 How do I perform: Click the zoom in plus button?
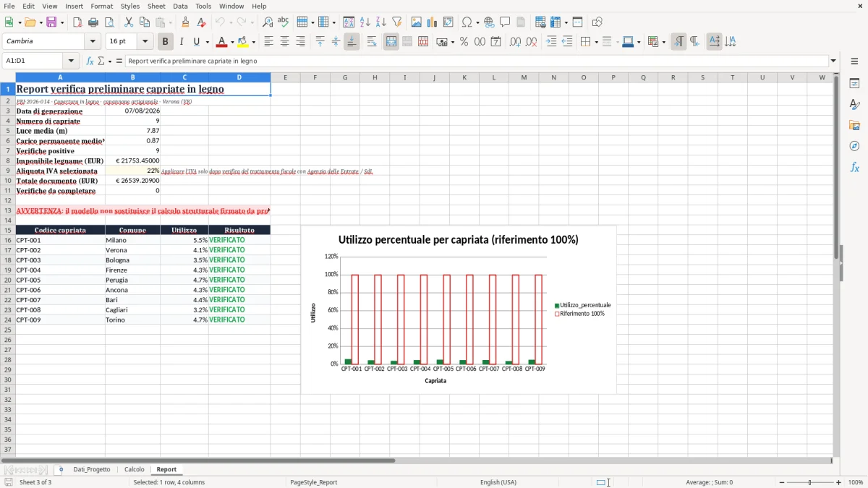(x=839, y=482)
